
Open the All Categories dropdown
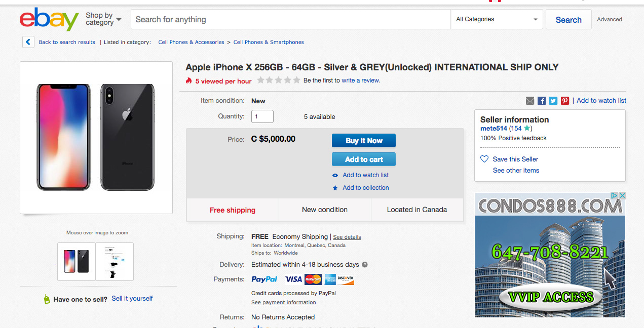497,19
